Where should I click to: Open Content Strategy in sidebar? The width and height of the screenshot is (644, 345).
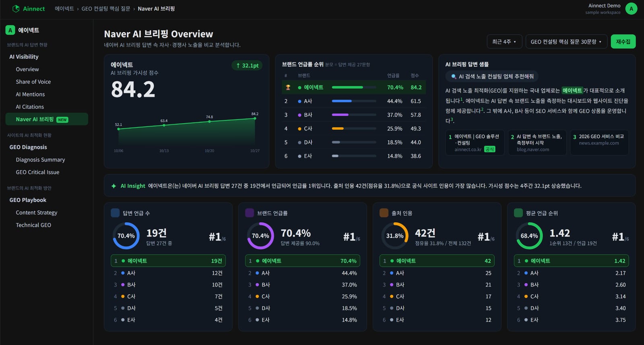pyautogui.click(x=37, y=213)
